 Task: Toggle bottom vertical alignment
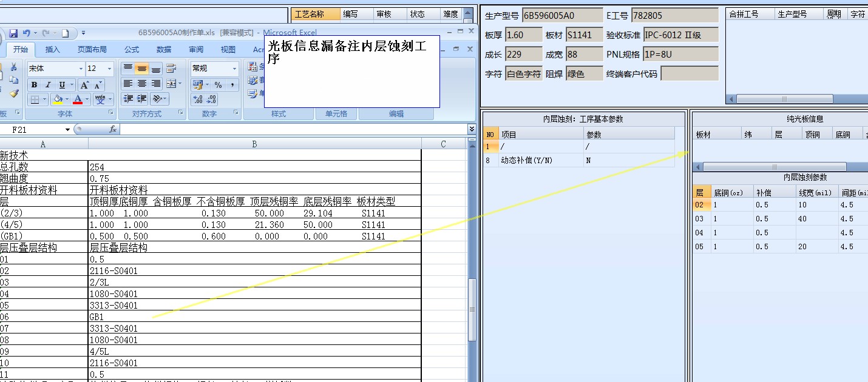[156, 69]
